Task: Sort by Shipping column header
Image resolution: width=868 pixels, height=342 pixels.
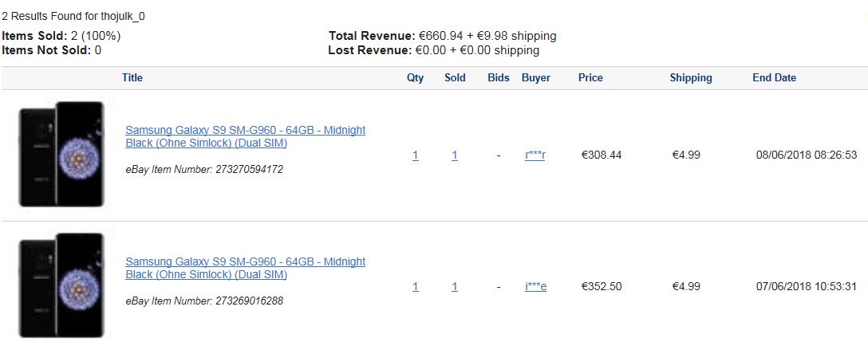Action: pyautogui.click(x=691, y=78)
